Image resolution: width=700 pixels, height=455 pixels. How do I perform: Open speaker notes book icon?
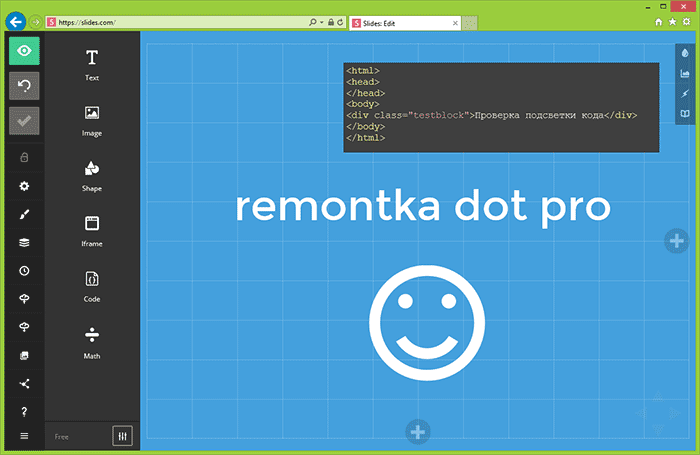[685, 113]
